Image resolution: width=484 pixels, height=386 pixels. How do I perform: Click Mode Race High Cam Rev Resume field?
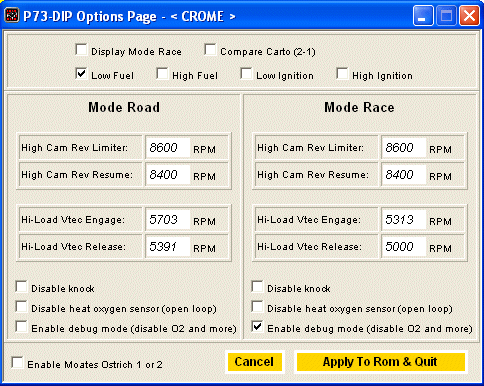[x=404, y=175]
